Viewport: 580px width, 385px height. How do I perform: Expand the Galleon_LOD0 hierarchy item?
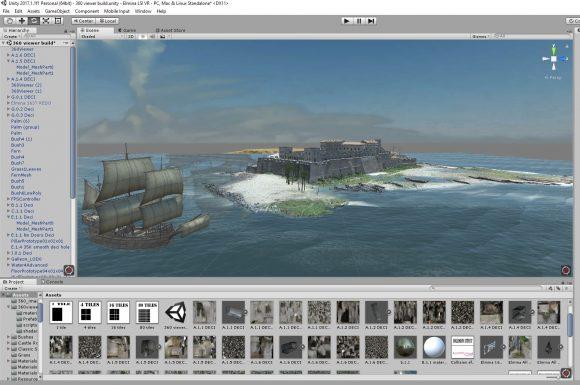tap(8, 259)
